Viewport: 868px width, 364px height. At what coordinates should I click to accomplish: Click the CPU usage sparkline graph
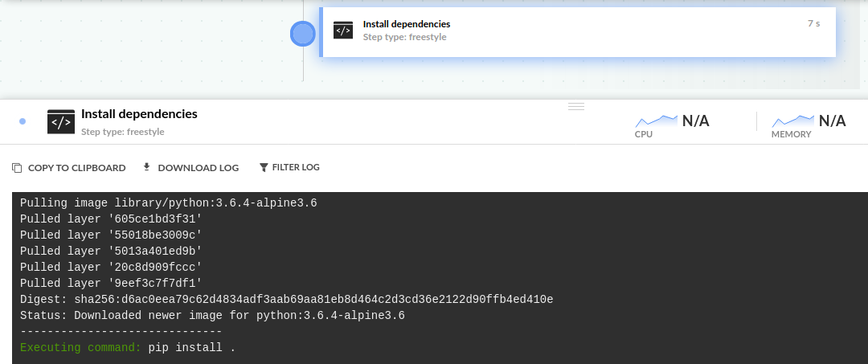[x=657, y=121]
